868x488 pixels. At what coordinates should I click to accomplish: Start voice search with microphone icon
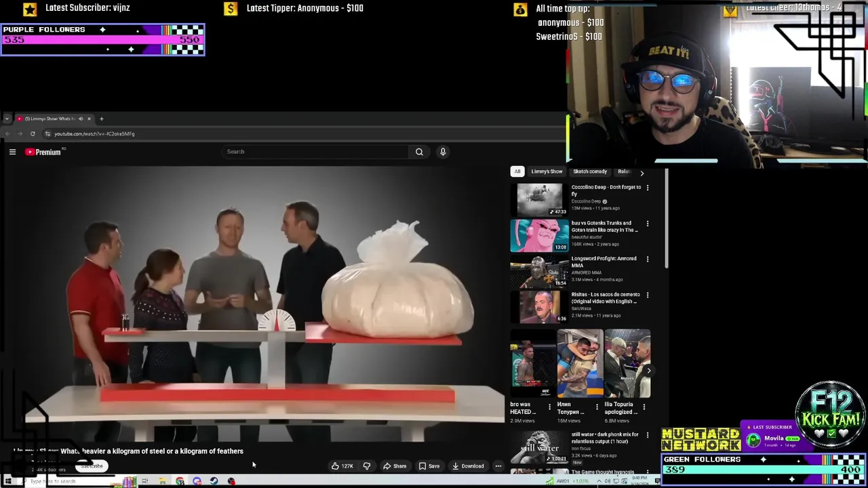tap(443, 152)
